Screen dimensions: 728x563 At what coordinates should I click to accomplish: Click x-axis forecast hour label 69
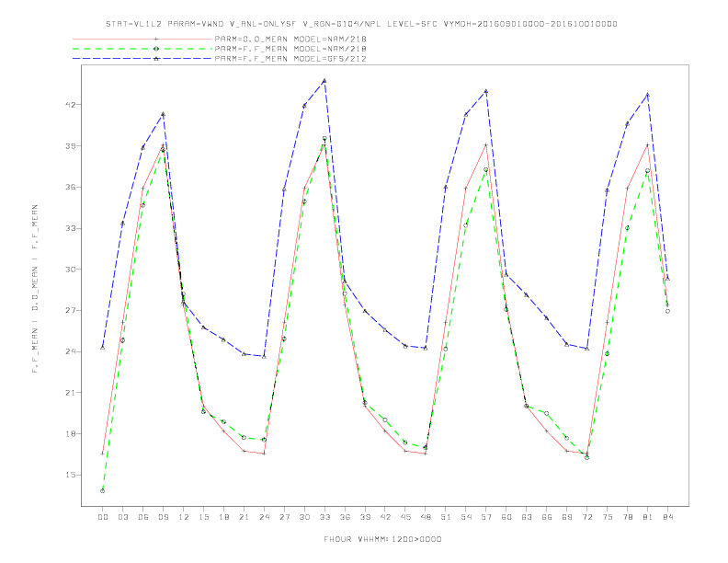pos(567,517)
